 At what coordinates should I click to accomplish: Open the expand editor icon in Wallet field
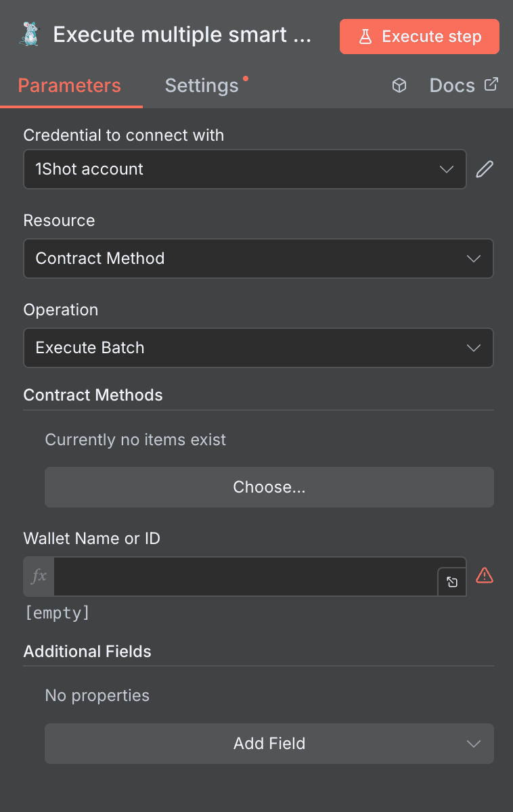(x=452, y=581)
